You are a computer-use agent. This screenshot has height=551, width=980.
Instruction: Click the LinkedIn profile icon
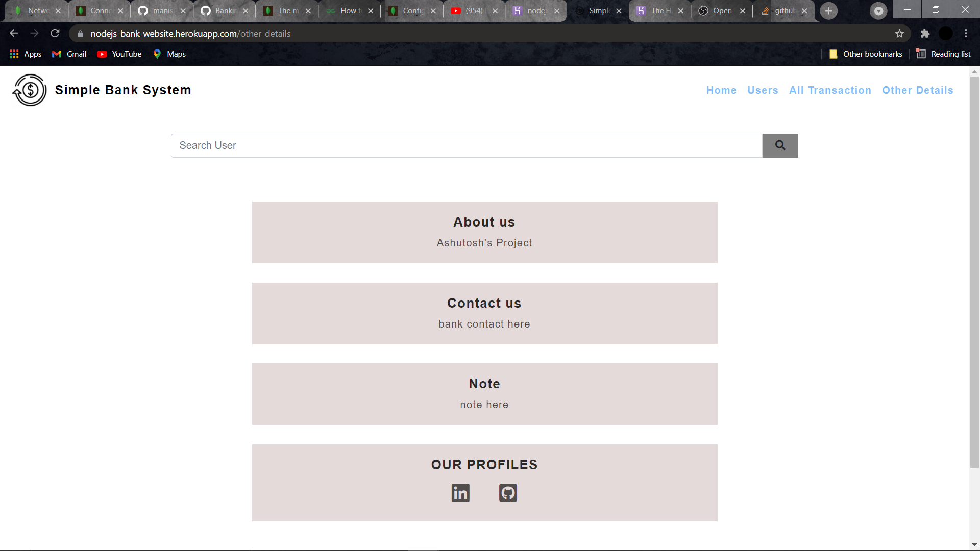click(x=460, y=493)
